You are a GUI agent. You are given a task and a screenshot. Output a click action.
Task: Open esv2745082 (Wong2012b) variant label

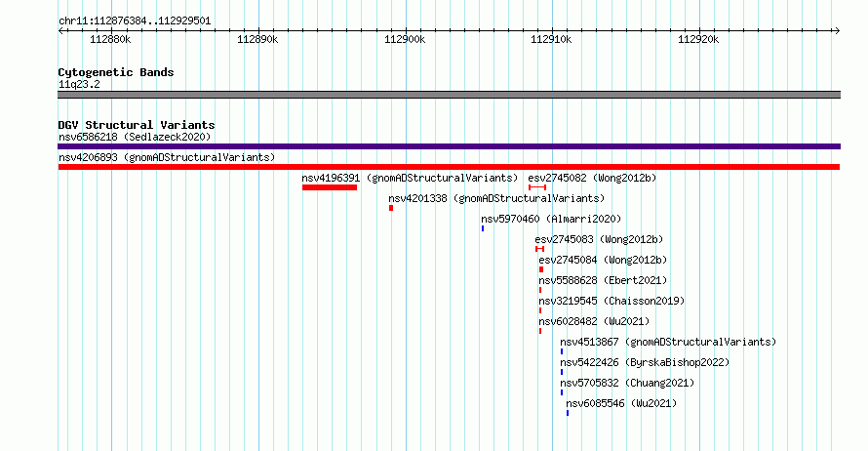pyautogui.click(x=592, y=178)
